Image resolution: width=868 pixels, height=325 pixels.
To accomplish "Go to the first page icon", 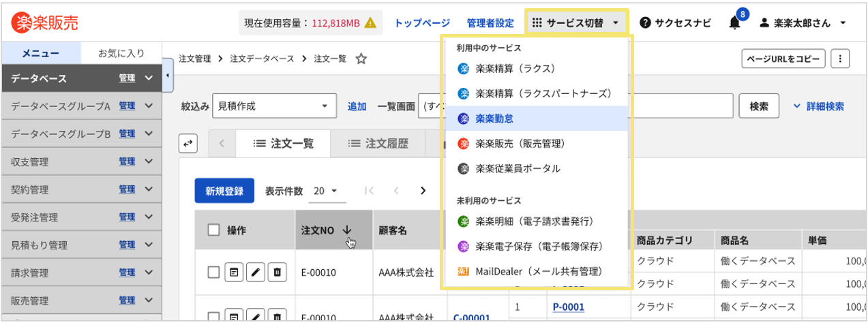I will tap(370, 191).
